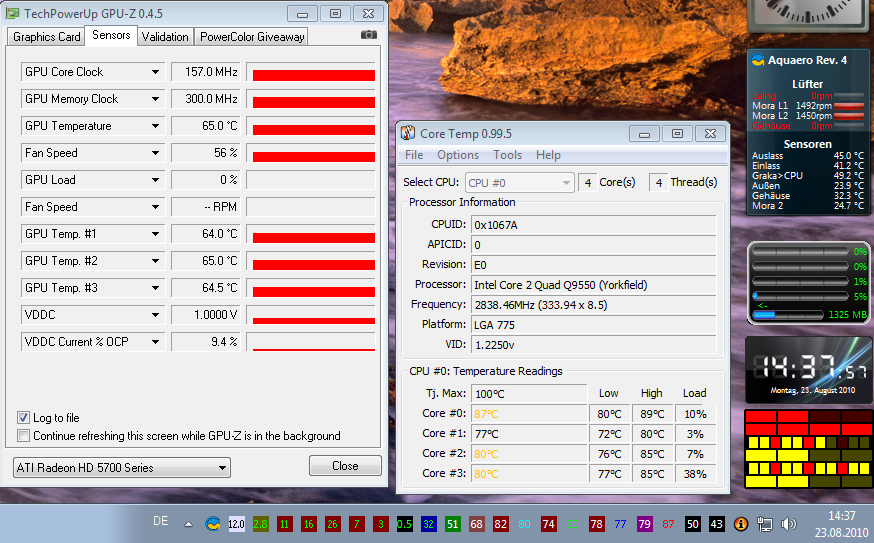Click the GPU Core Clock 157.0 MHz value
This screenshot has width=874, height=543.
coord(206,72)
